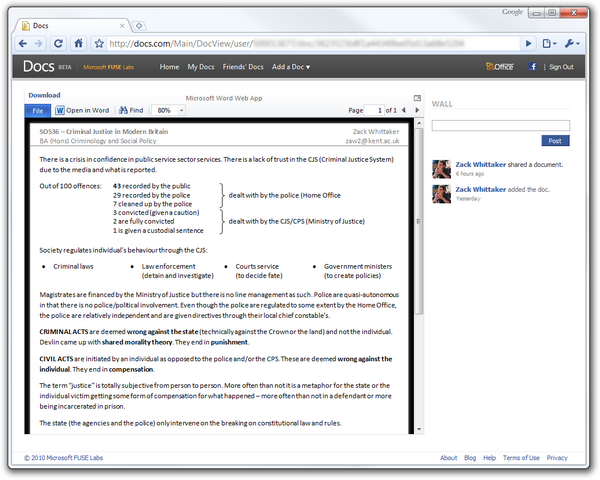Click the 6 hours ago timestamp
Image resolution: width=600 pixels, height=480 pixels.
[x=470, y=174]
